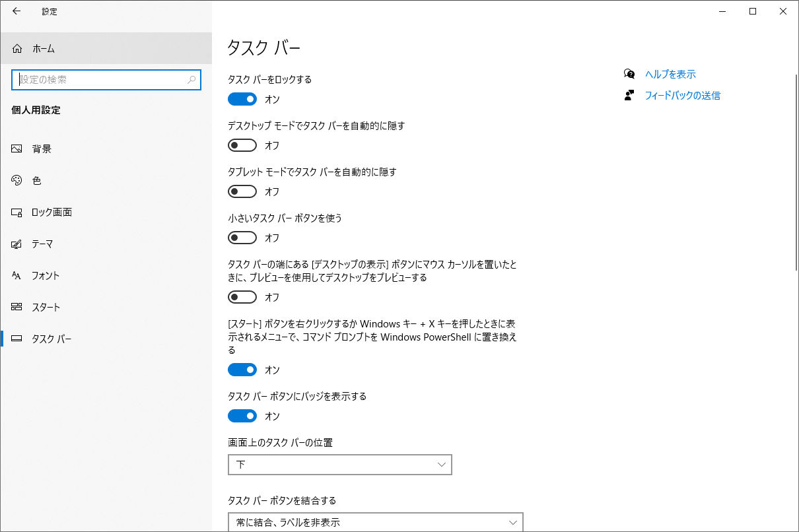799x532 pixels.
Task: Click the search magnifier icon
Action: pyautogui.click(x=191, y=80)
